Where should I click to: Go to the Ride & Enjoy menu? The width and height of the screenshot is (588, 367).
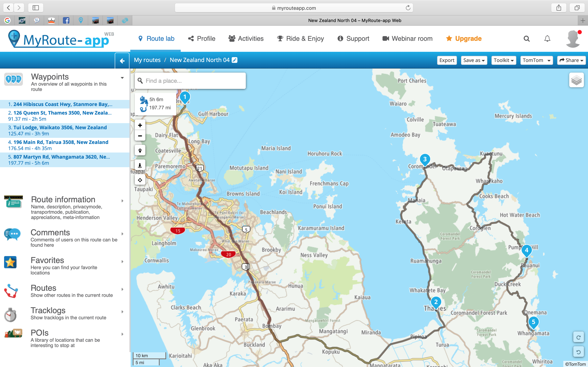[301, 39]
